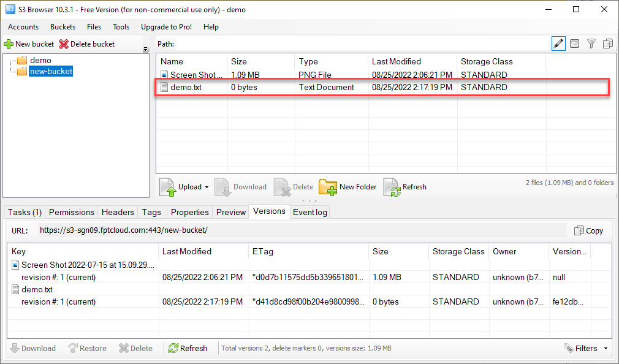Click the Delete bucket red X icon
619x364 pixels.
[x=63, y=44]
